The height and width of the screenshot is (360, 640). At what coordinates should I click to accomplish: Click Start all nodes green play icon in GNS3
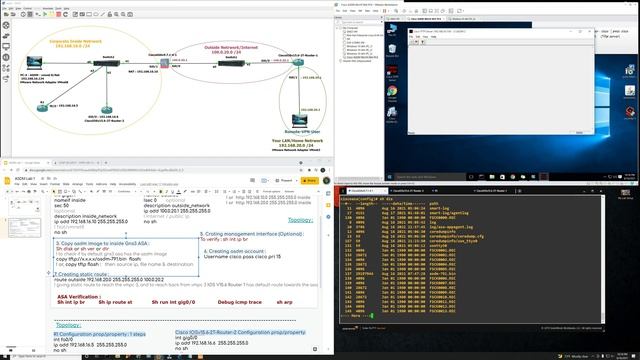pos(45,14)
